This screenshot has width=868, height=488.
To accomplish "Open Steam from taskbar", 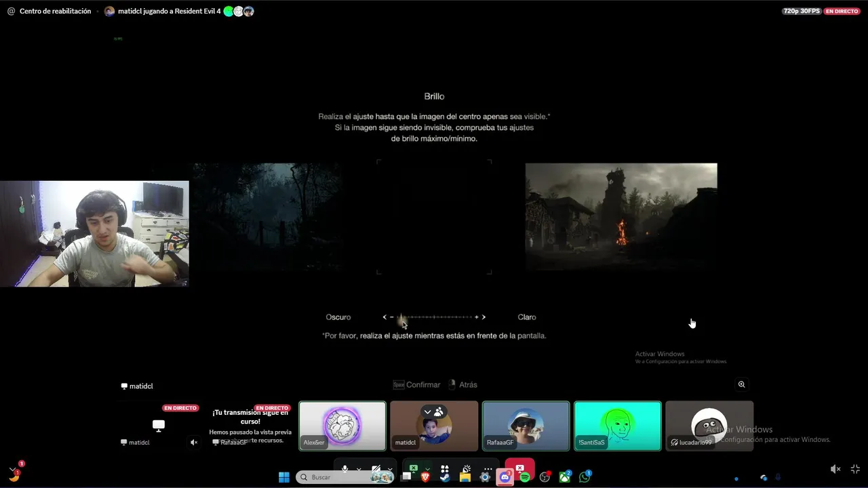I will 445,477.
